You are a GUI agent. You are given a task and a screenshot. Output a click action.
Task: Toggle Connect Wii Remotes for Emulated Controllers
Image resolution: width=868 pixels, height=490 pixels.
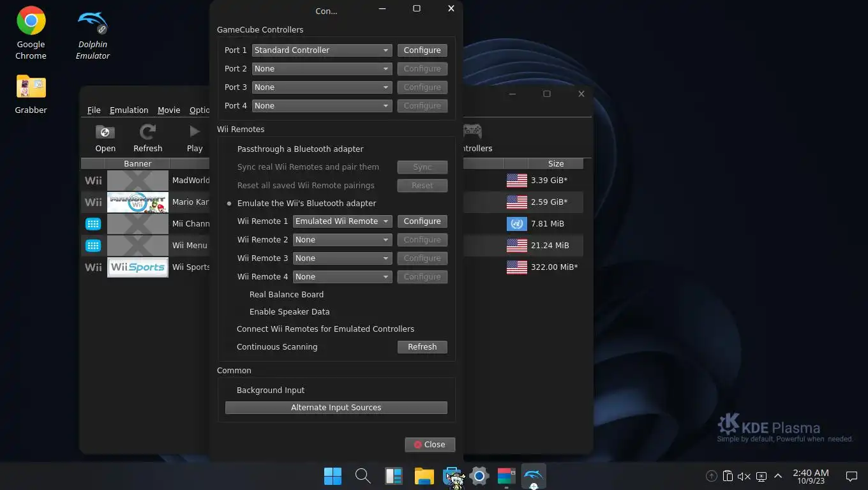point(320,329)
